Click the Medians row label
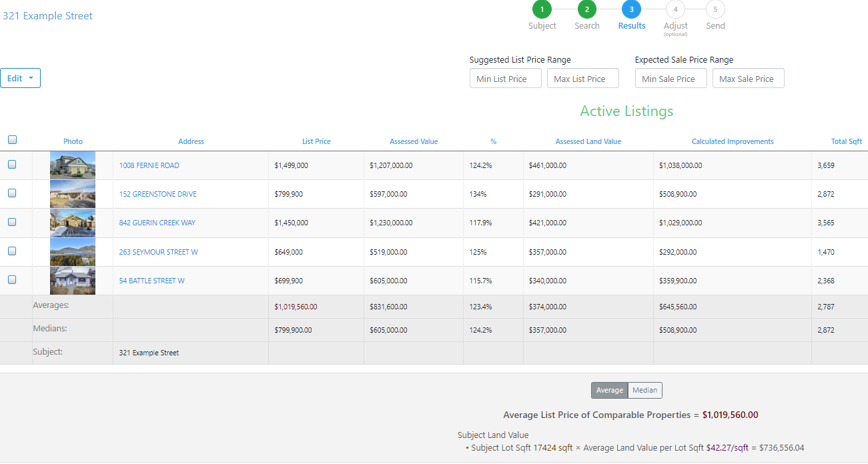The height and width of the screenshot is (464, 868). (x=50, y=329)
